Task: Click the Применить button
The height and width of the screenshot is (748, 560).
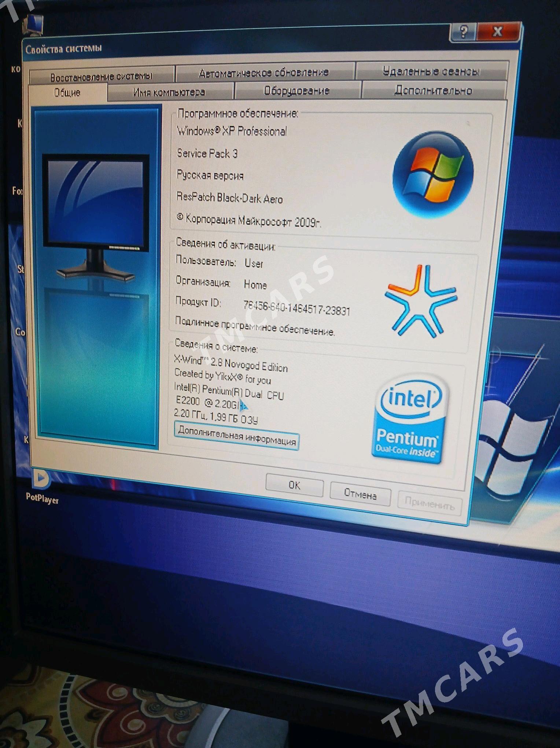Action: click(429, 505)
